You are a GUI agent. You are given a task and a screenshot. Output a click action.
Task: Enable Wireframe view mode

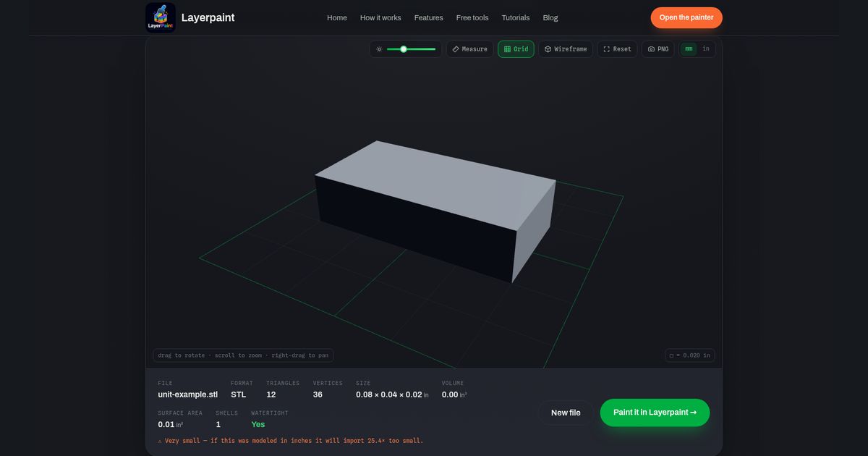566,49
